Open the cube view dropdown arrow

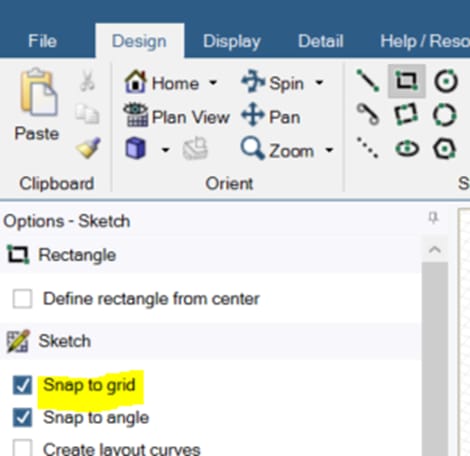click(x=165, y=150)
